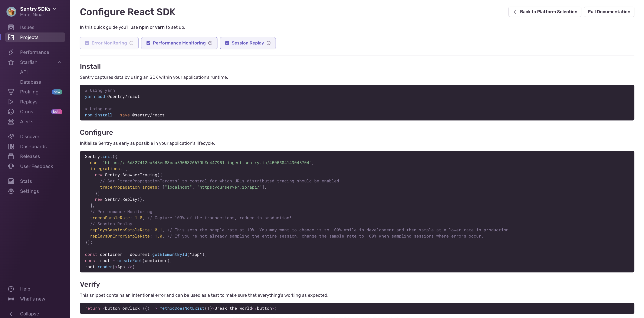
Task: Uncheck the Performance Monitoring checkbox
Action: click(x=148, y=43)
